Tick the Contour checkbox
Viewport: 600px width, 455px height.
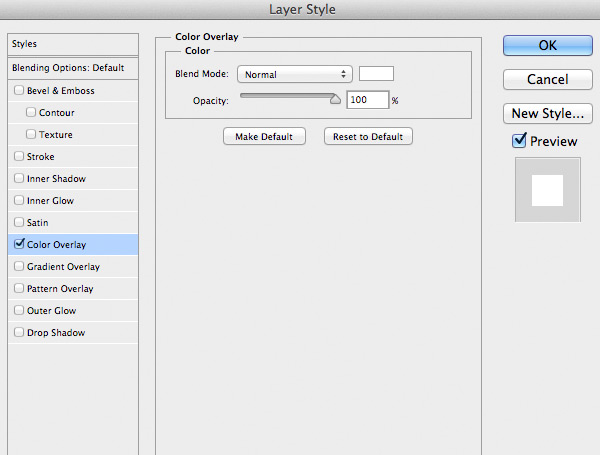pos(31,113)
